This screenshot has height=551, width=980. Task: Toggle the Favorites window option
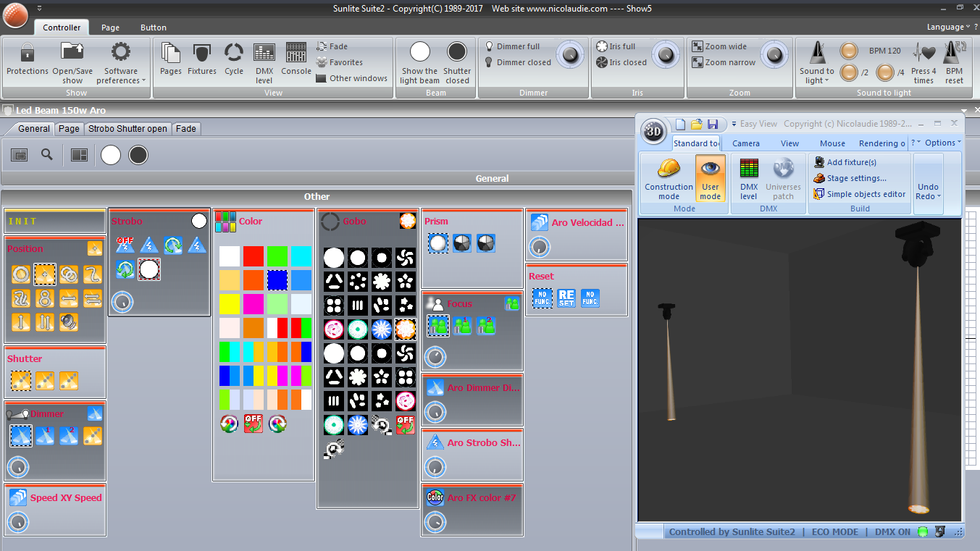[340, 62]
